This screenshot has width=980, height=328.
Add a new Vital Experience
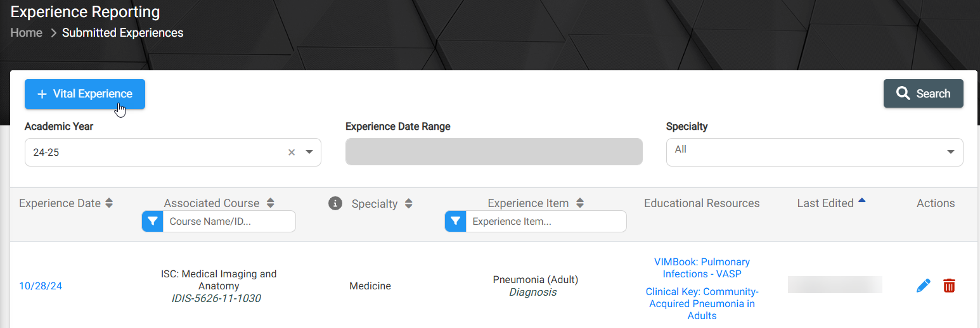[x=85, y=94]
